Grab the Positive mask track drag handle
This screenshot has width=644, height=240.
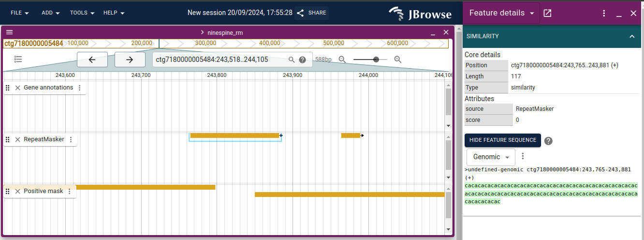pyautogui.click(x=8, y=191)
